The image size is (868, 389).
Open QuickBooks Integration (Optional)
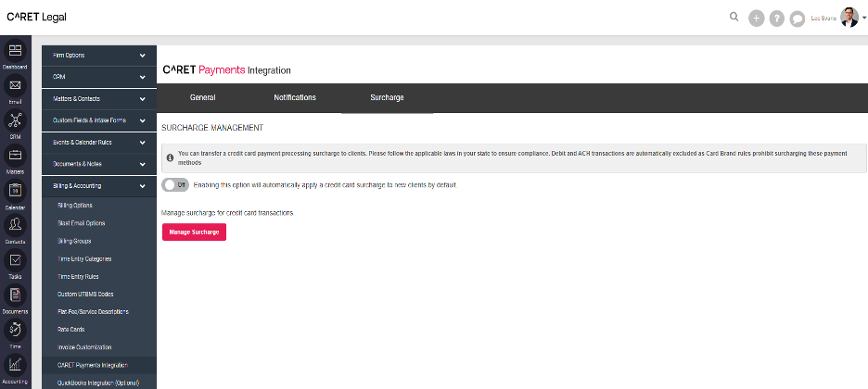[x=98, y=383]
